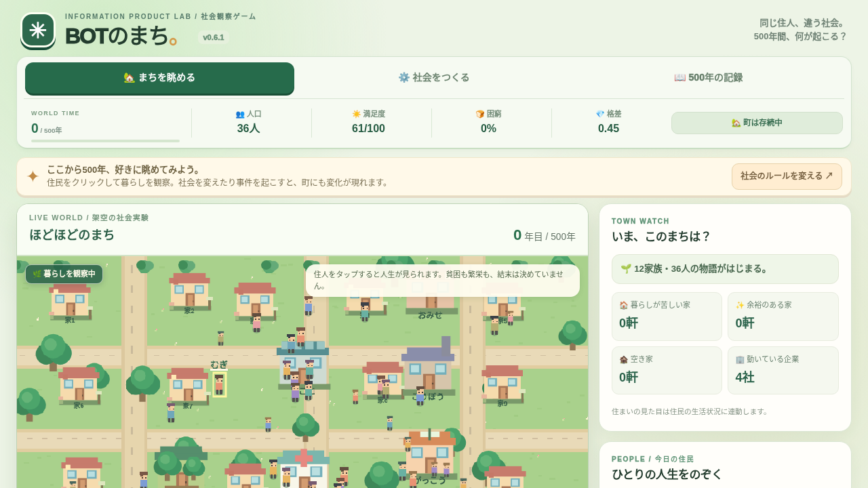
Task: Select the 困窮 0% stat
Action: tap(488, 122)
